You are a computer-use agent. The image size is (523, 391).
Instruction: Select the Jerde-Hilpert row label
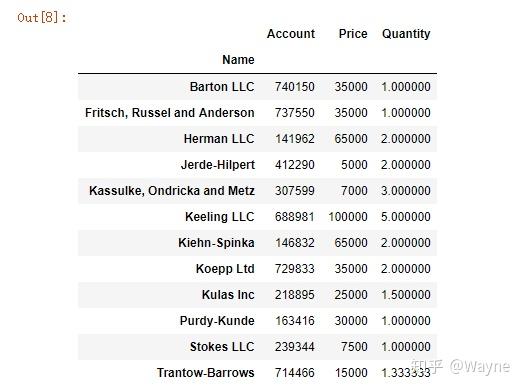pyautogui.click(x=218, y=165)
